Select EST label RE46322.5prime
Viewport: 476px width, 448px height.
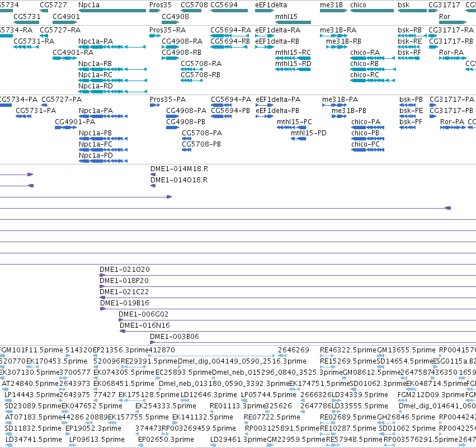click(x=348, y=350)
